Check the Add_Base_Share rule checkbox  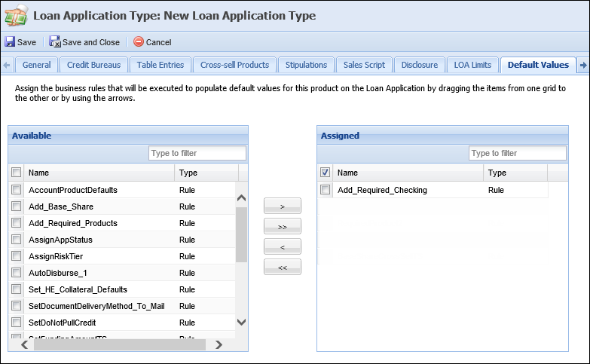click(x=16, y=206)
